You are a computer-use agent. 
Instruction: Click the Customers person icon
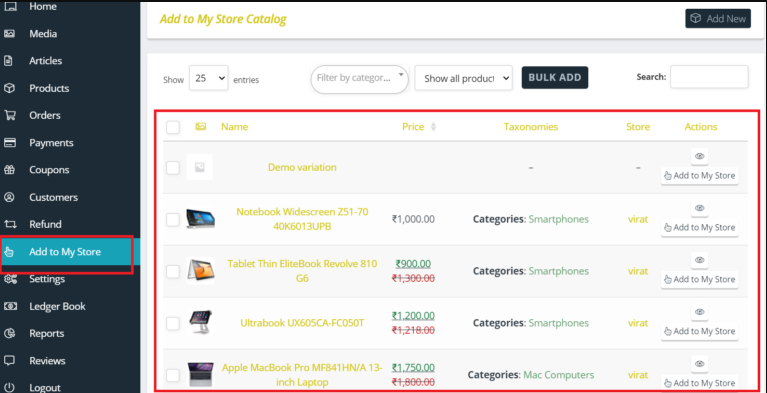click(x=10, y=197)
